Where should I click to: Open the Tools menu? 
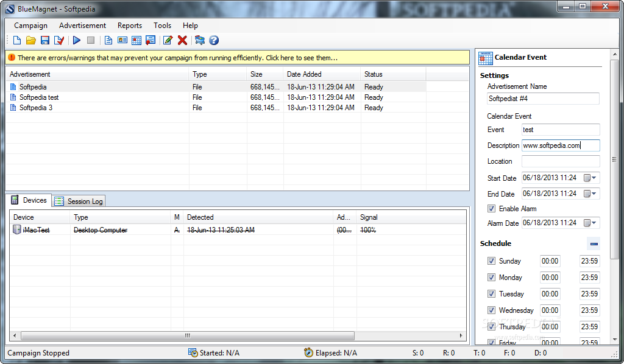162,26
